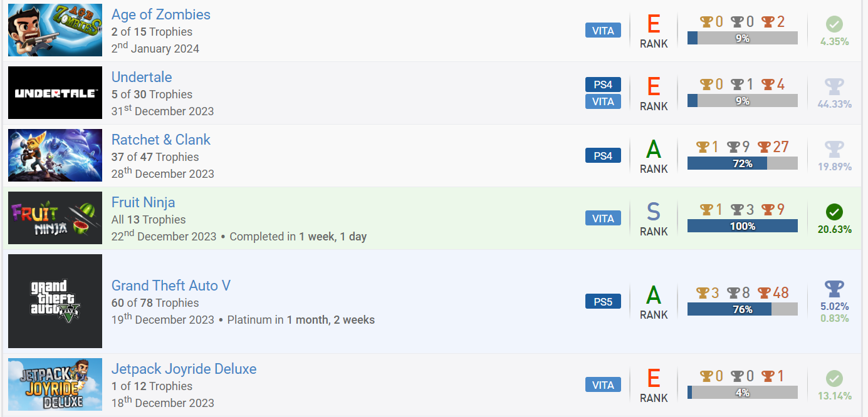The width and height of the screenshot is (868, 417).
Task: Click the gold trophy icon for GTA V
Action: tap(703, 293)
